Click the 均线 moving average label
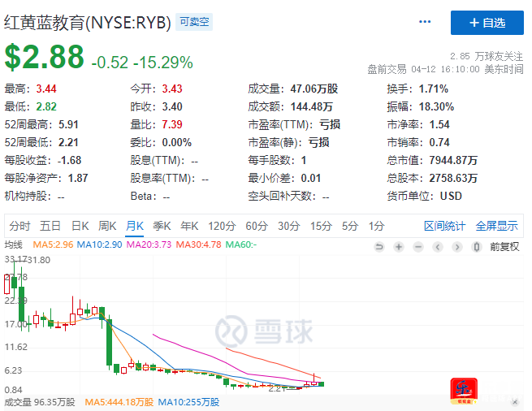Image resolution: width=532 pixels, height=411 pixels. pos(14,244)
